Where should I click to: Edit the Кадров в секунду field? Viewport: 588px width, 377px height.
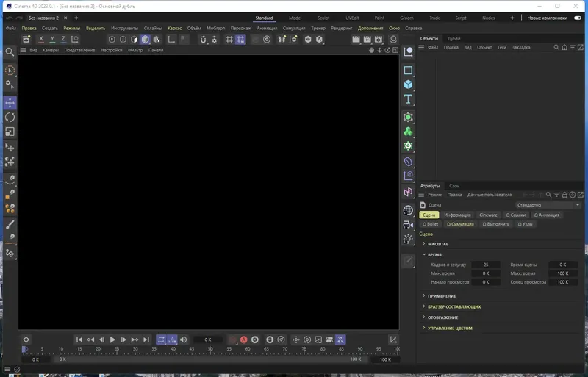(486, 265)
